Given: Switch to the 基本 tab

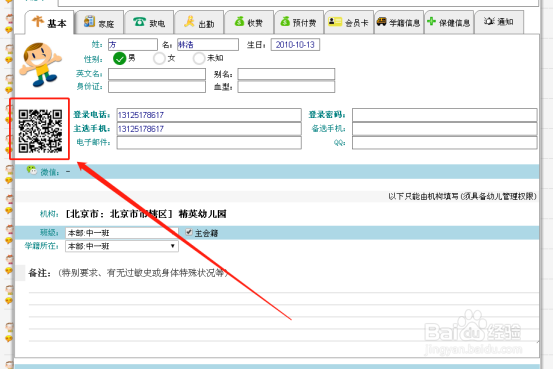Looking at the screenshot, I should pyautogui.click(x=49, y=23).
